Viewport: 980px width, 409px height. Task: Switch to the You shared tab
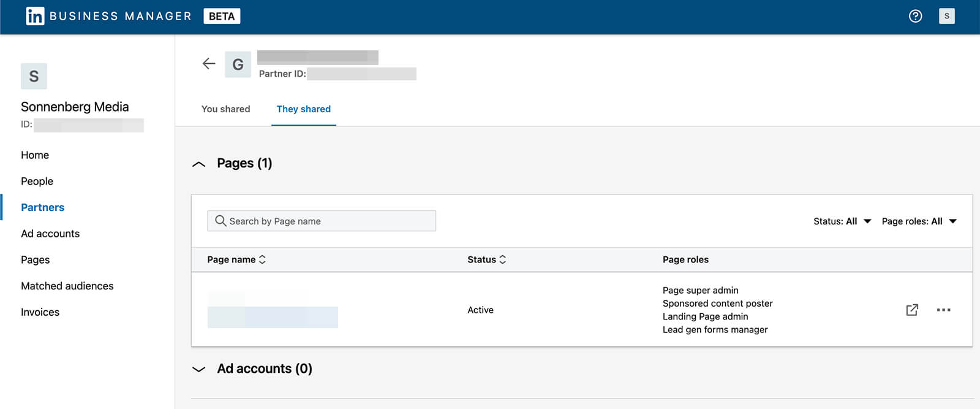pyautogui.click(x=226, y=109)
